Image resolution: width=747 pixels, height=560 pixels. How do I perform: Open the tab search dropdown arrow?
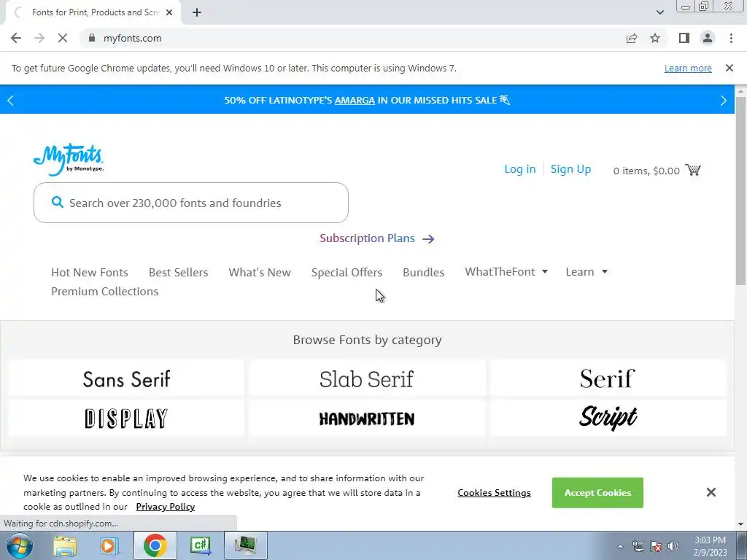tap(659, 12)
